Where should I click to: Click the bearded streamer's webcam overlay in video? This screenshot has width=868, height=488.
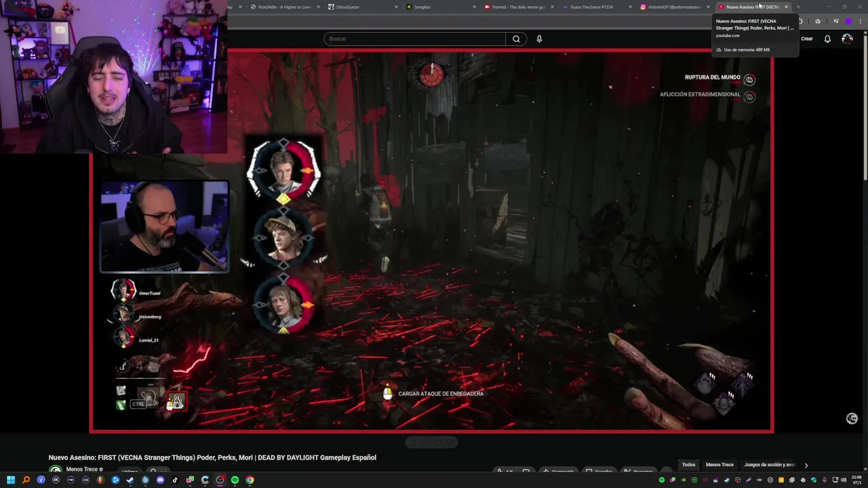165,226
